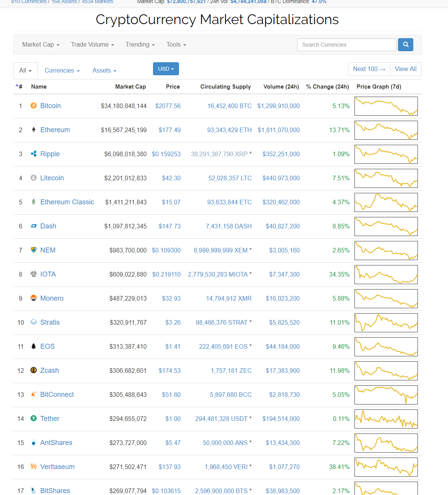448x495 pixels.
Task: Click the Veritaseum logo icon
Action: (x=34, y=466)
